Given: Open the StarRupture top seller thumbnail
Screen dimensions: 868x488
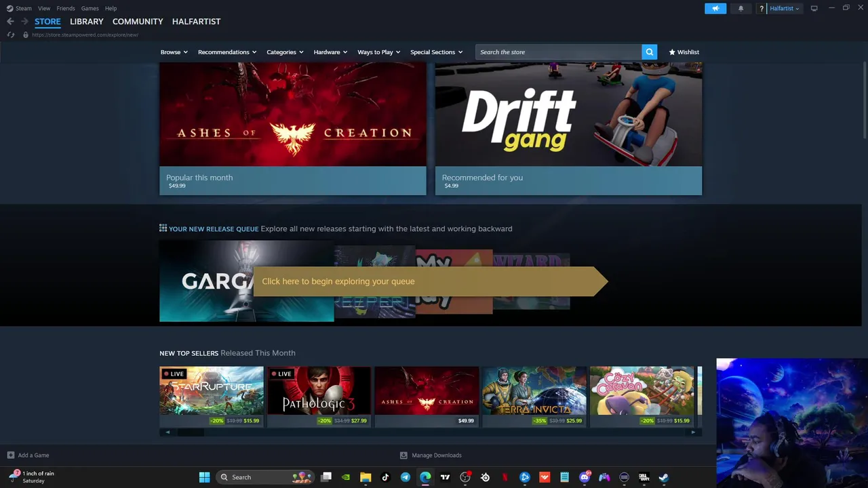Looking at the screenshot, I should tap(212, 390).
